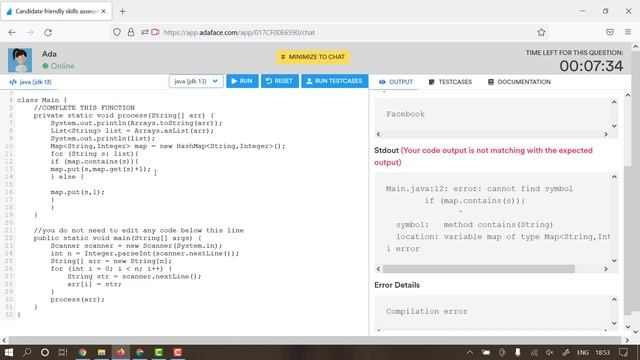This screenshot has height=360, width=640.
Task: Click the process(arr); code line
Action: 78,300
